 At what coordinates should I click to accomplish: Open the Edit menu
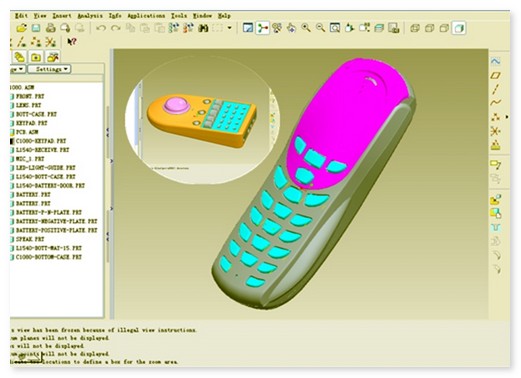pyautogui.click(x=21, y=16)
